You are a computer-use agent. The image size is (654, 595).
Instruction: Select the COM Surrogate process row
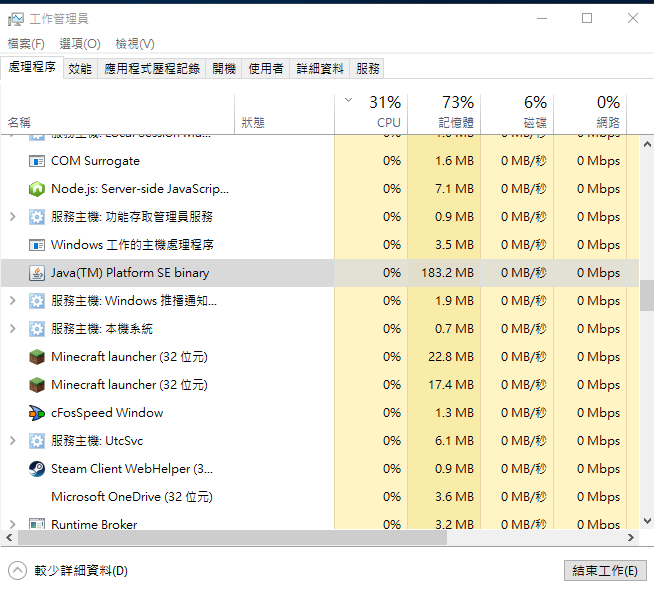[x=320, y=161]
